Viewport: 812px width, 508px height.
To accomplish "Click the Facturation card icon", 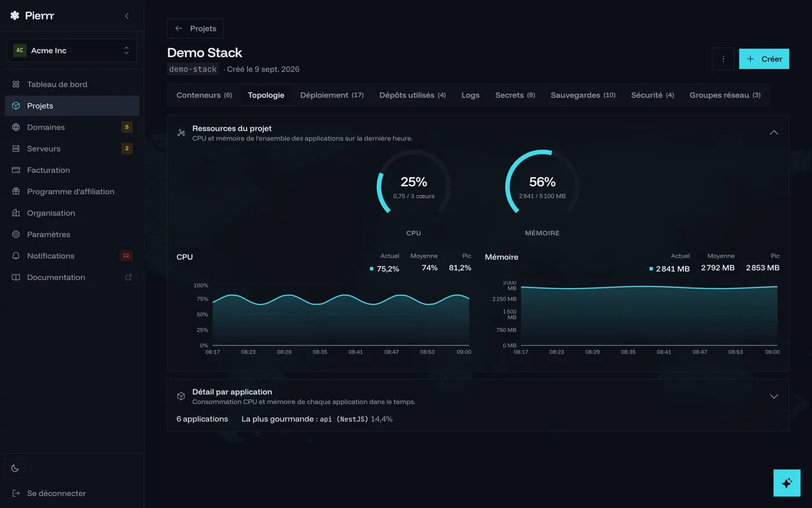I will pyautogui.click(x=16, y=170).
